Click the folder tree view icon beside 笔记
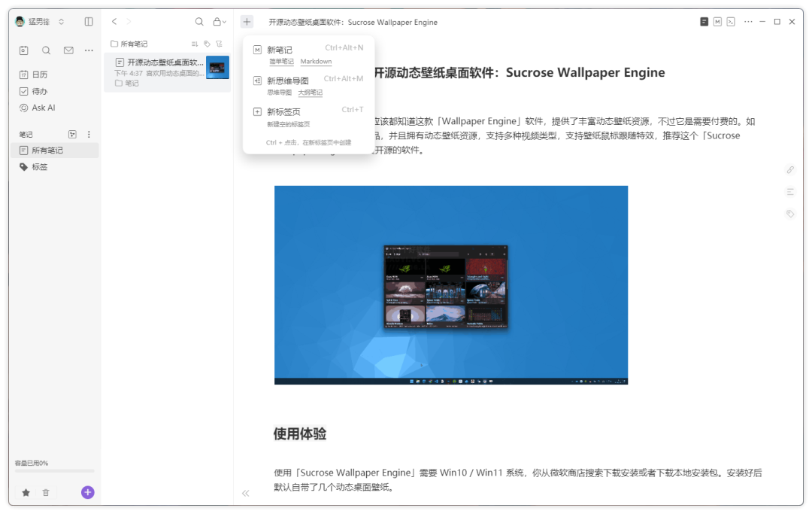Viewport: 812px width, 514px height. (x=72, y=134)
